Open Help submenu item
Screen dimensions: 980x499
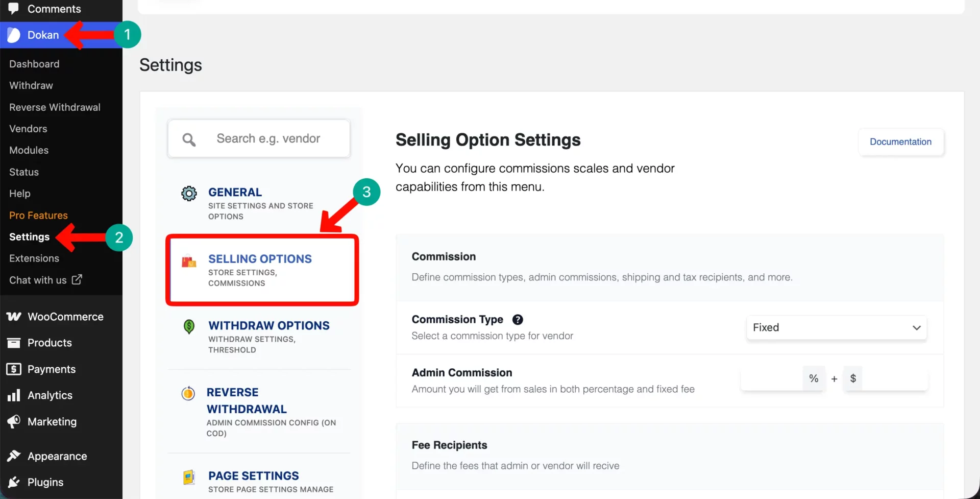(20, 194)
